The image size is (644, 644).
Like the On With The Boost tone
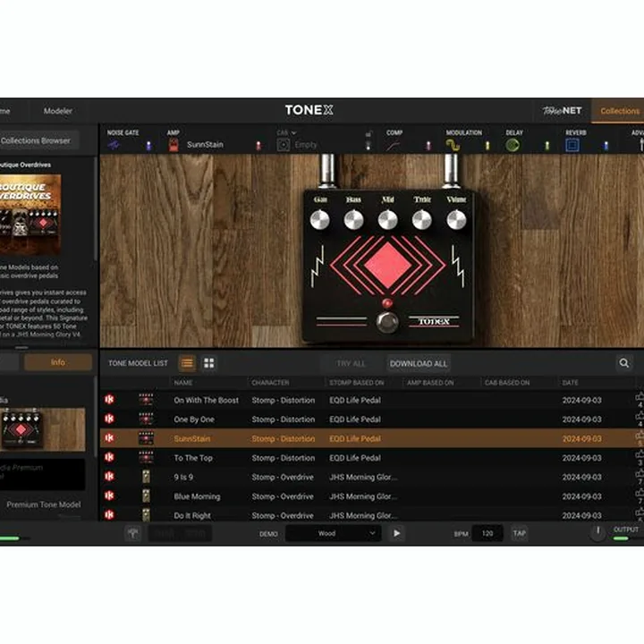[640, 396]
